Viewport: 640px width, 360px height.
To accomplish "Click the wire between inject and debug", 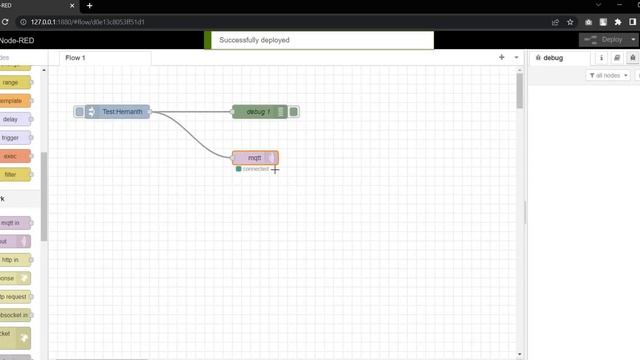I will point(191,111).
